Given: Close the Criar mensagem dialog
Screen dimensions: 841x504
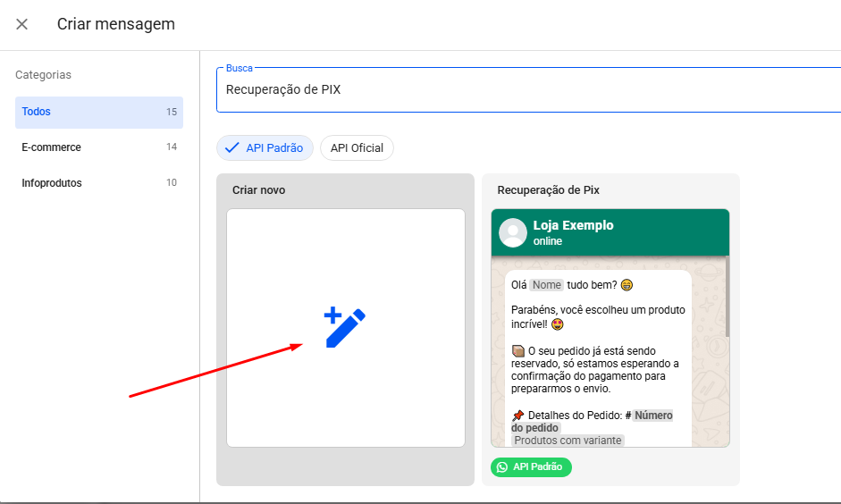Looking at the screenshot, I should 22,24.
